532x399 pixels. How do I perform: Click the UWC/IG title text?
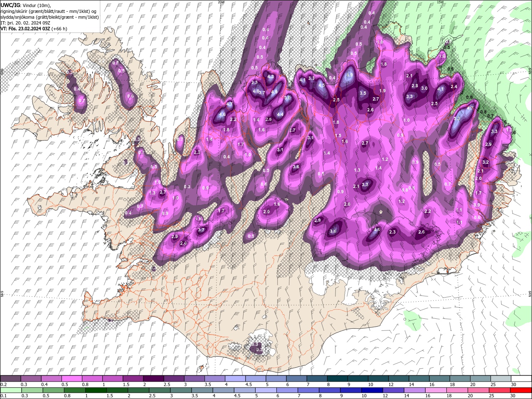pyautogui.click(x=10, y=5)
